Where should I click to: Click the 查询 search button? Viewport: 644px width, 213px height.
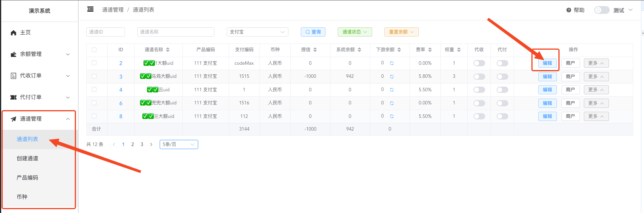coord(313,32)
